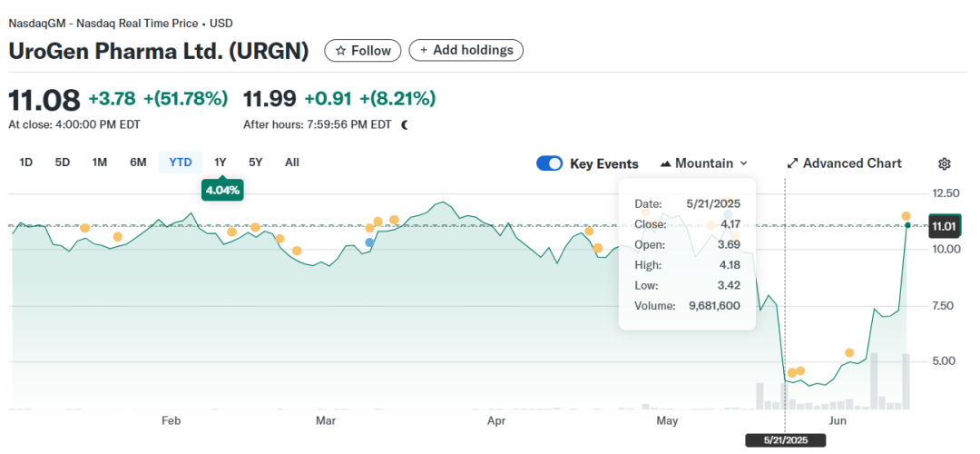Click the Volume 9,681,600 value in tooltip
Viewport: 980px width, 454px height.
coord(712,306)
